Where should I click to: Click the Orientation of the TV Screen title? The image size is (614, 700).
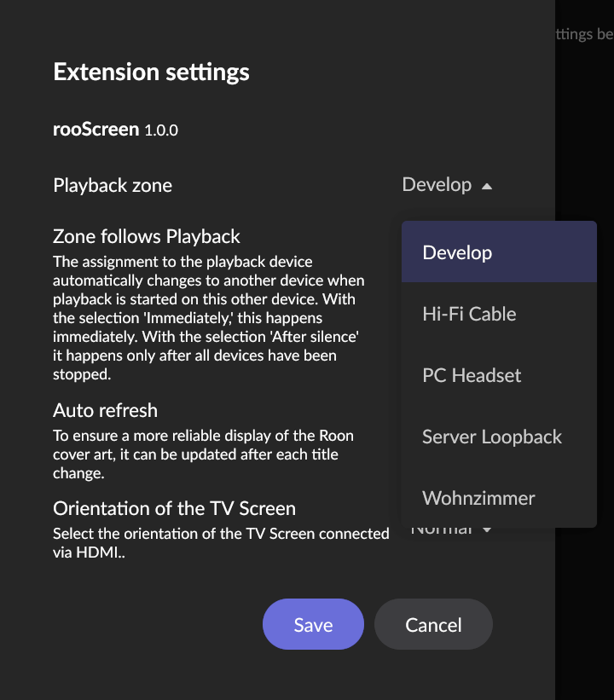[174, 508]
